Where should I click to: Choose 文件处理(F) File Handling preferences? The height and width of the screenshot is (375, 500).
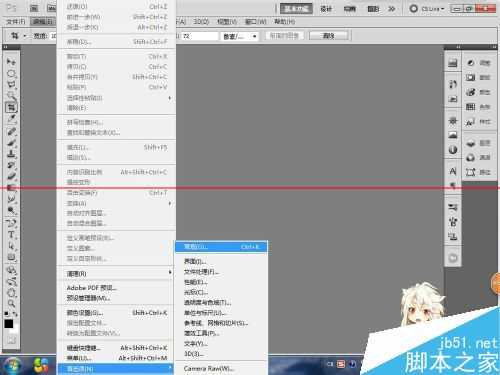221,272
